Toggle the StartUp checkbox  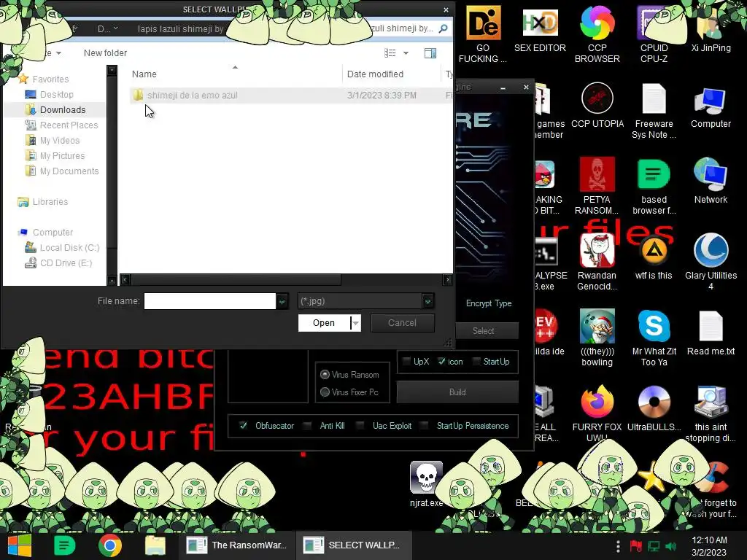coord(476,362)
